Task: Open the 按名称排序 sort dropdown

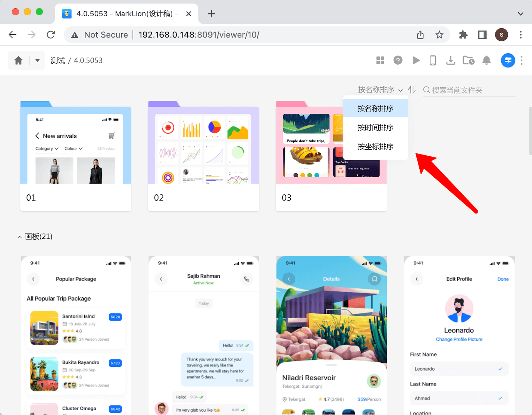Action: [x=380, y=90]
